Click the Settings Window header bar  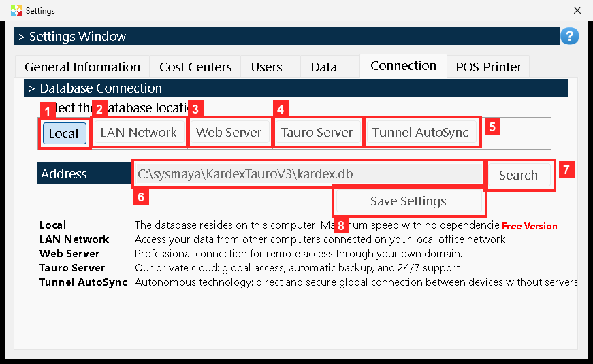coord(287,36)
